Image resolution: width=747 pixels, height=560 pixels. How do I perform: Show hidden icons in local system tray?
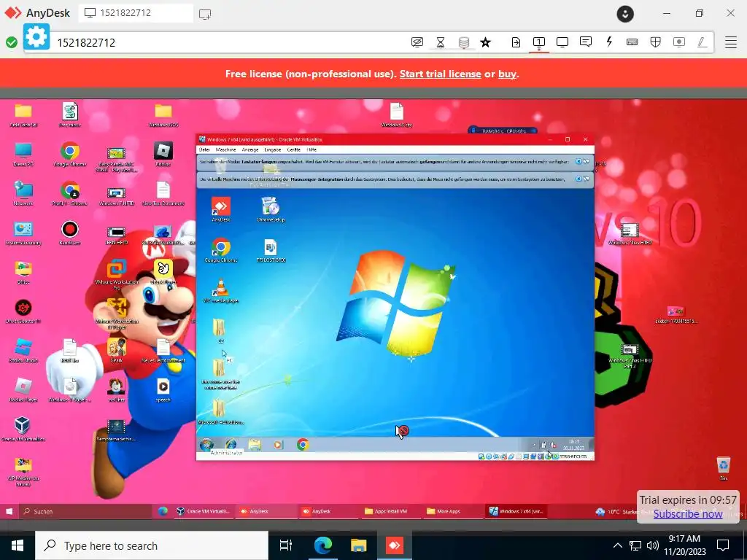[x=617, y=545]
